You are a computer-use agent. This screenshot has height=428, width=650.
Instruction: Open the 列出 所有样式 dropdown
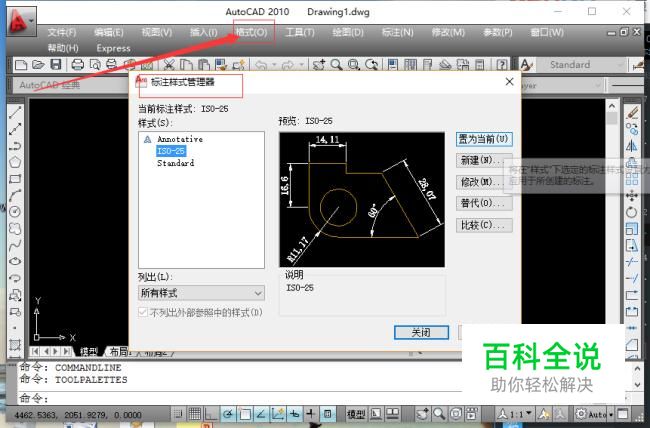pyautogui.click(x=201, y=293)
